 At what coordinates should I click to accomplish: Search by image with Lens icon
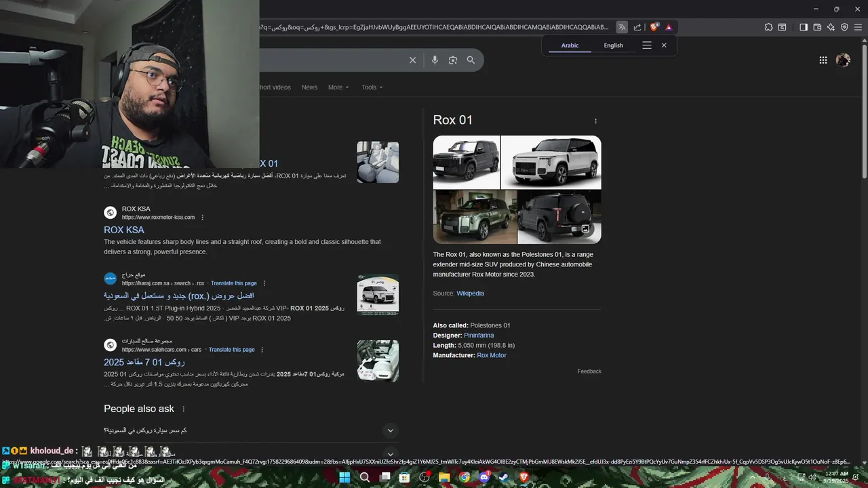pos(453,60)
